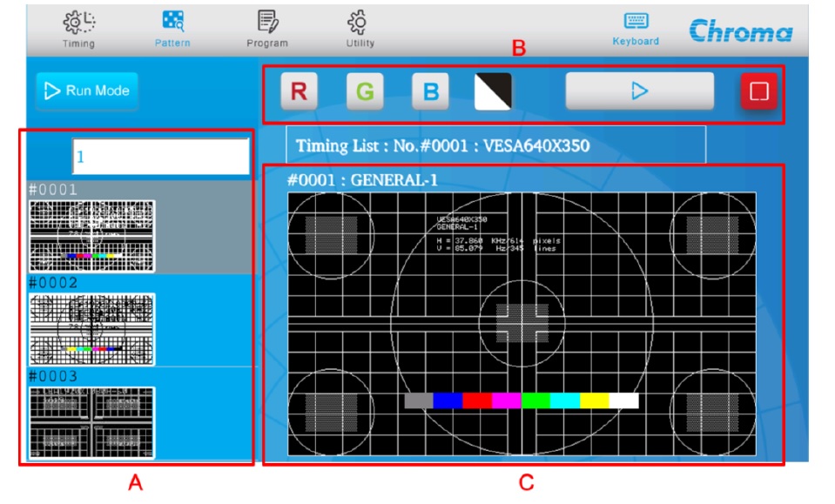Image resolution: width=835 pixels, height=504 pixels.
Task: Select pattern thumbnail #0003
Action: pyautogui.click(x=92, y=423)
